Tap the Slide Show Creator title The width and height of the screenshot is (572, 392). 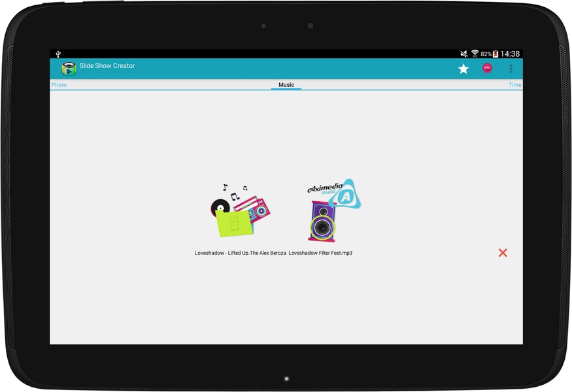tap(107, 65)
